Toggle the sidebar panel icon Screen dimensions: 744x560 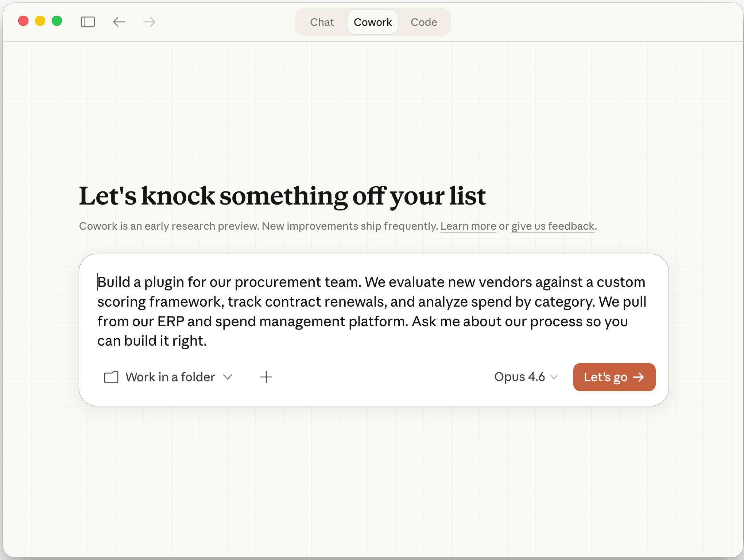pyautogui.click(x=88, y=22)
